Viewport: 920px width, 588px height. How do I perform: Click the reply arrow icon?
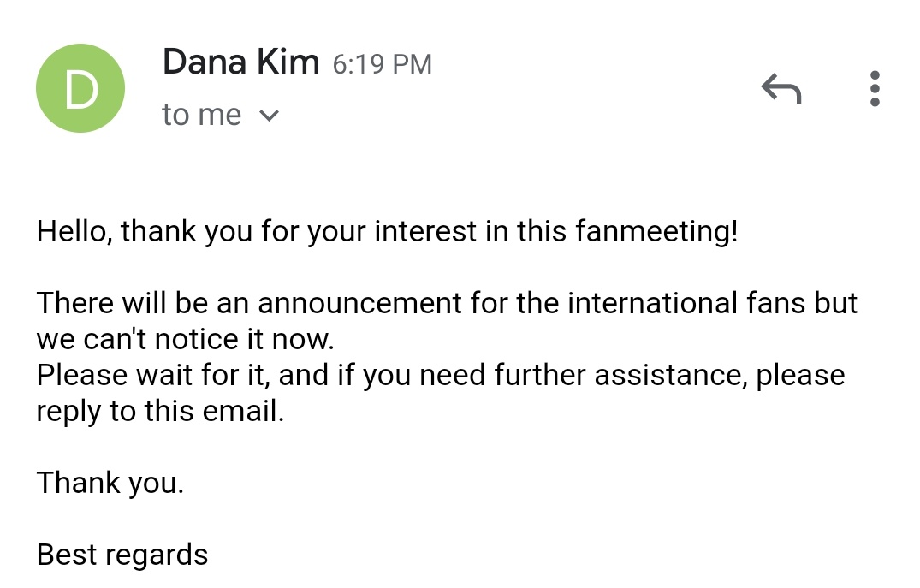[781, 89]
